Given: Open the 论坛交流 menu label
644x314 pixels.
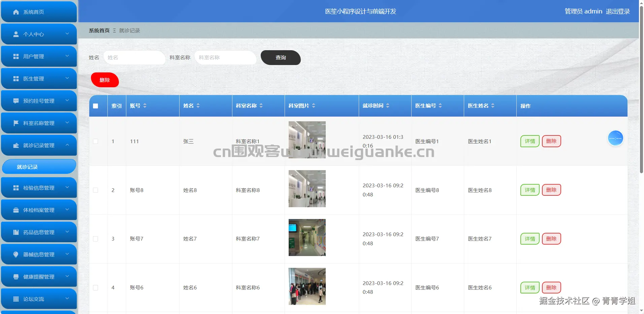Looking at the screenshot, I should [34, 299].
